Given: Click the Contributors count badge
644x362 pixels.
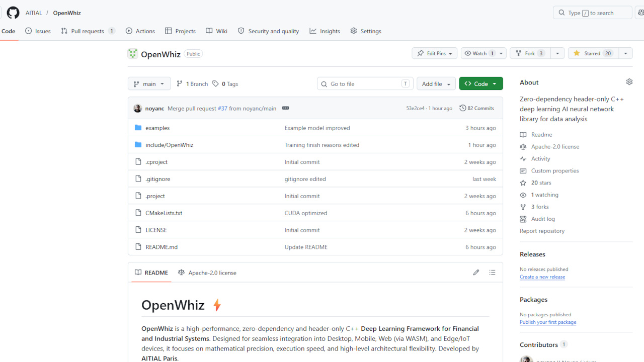Looking at the screenshot, I should pyautogui.click(x=564, y=344).
